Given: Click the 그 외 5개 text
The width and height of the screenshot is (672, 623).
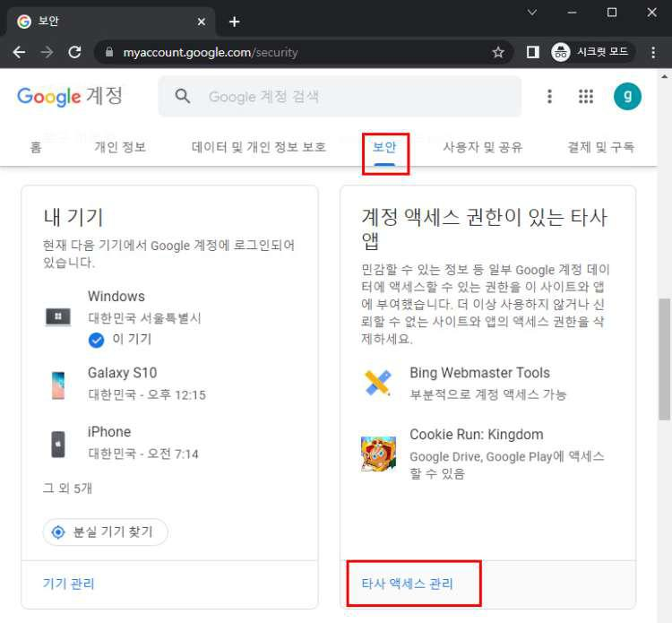Looking at the screenshot, I should pos(68,488).
